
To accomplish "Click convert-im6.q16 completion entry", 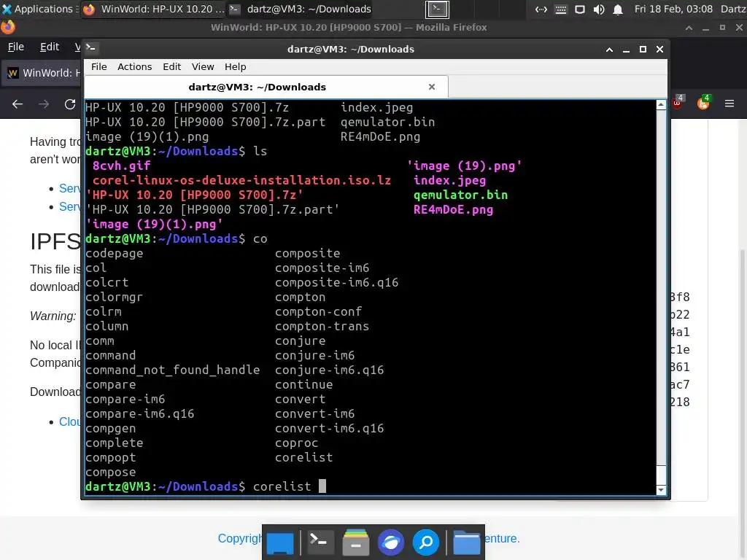I will [x=329, y=429].
